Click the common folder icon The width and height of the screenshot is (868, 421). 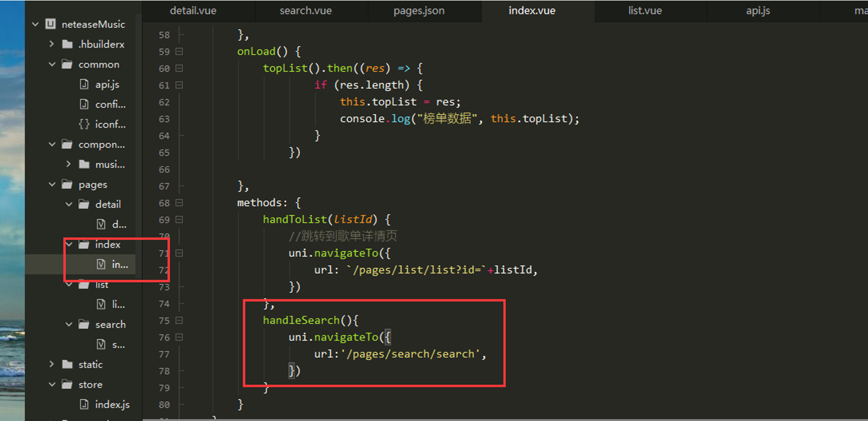(67, 64)
